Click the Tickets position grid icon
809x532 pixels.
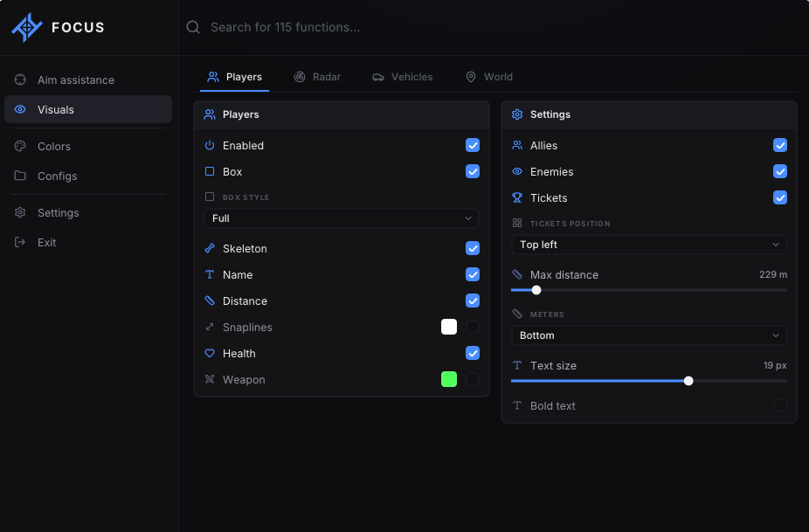point(517,223)
